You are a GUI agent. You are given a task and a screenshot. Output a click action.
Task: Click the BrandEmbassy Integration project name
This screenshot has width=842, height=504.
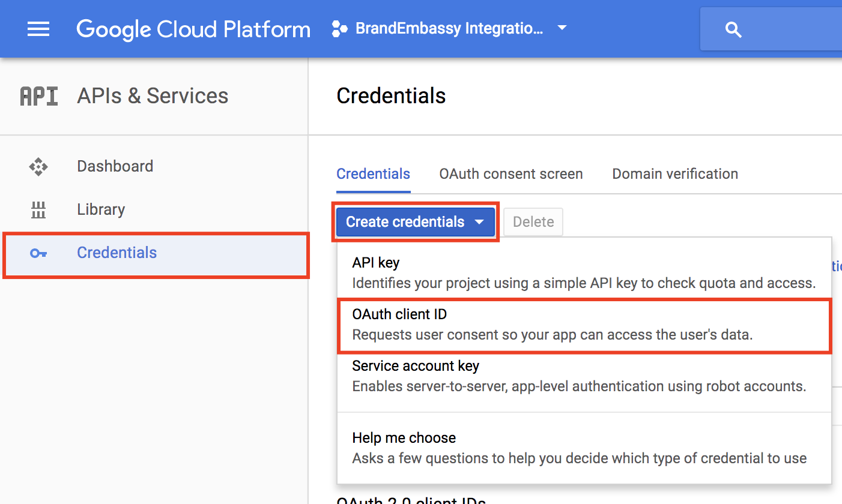449,28
